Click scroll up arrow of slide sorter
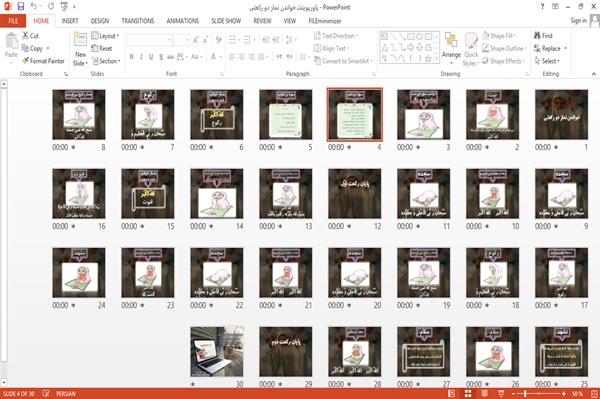600x399 pixels. click(4, 84)
